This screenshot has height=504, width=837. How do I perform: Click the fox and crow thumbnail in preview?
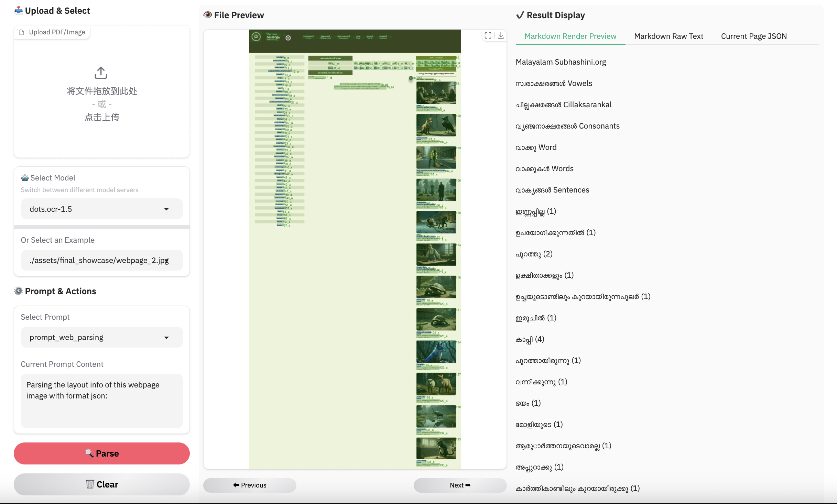[436, 125]
